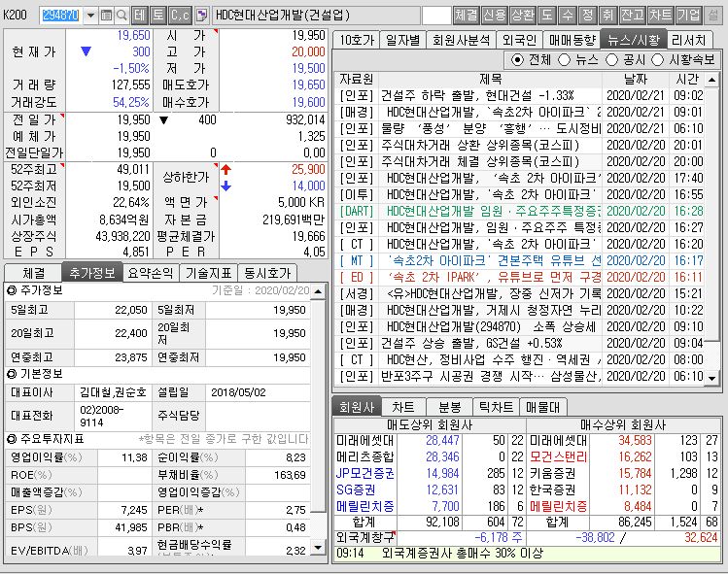The height and width of the screenshot is (574, 728).
Task: Switch to the 동시호가 tab
Action: pyautogui.click(x=267, y=273)
